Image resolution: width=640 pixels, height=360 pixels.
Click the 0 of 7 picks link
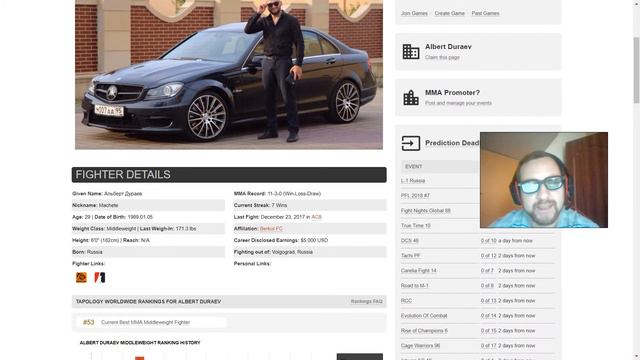tap(487, 271)
